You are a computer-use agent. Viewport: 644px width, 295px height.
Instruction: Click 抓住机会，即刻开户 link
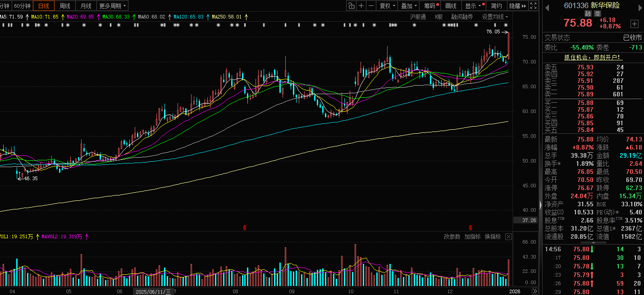point(593,57)
